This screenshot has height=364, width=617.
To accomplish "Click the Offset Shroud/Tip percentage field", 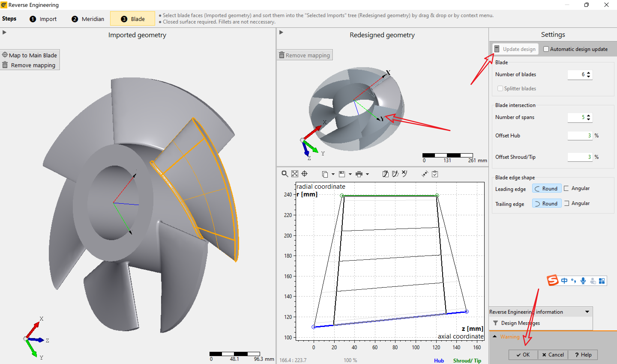I will tap(580, 157).
